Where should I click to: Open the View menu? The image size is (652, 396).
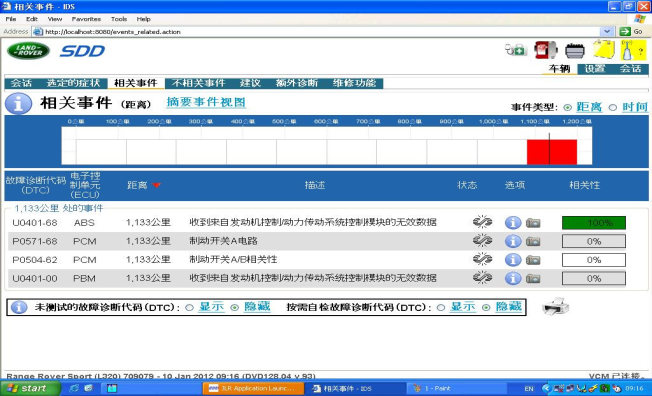(54, 19)
